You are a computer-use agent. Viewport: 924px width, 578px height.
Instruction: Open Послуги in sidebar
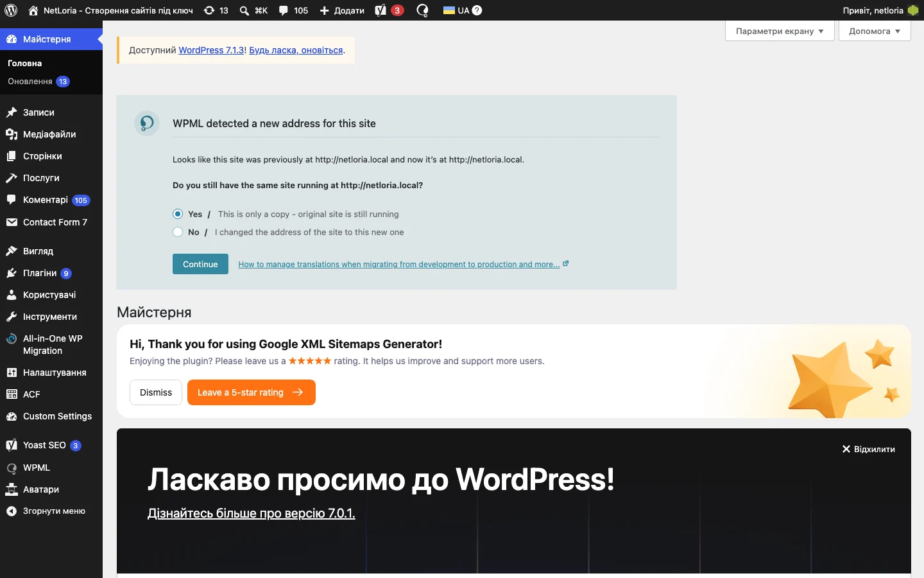(51, 178)
